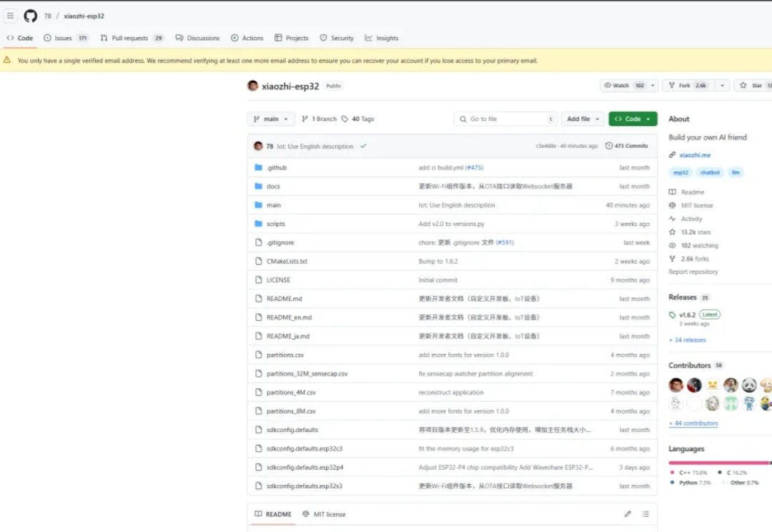Screen dimensions: 772x532
Task: Open the Actions tab
Action: click(247, 38)
